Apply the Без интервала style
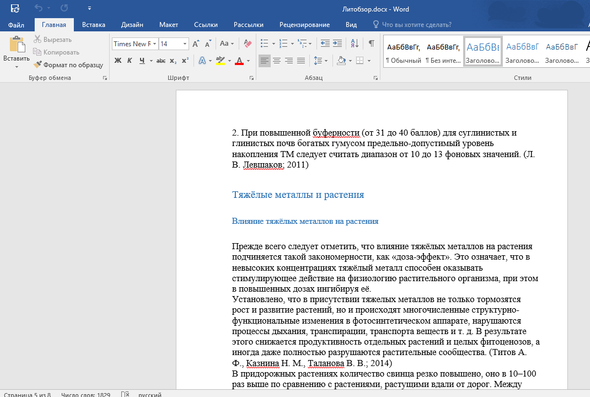This screenshot has width=590, height=397. coord(443,52)
